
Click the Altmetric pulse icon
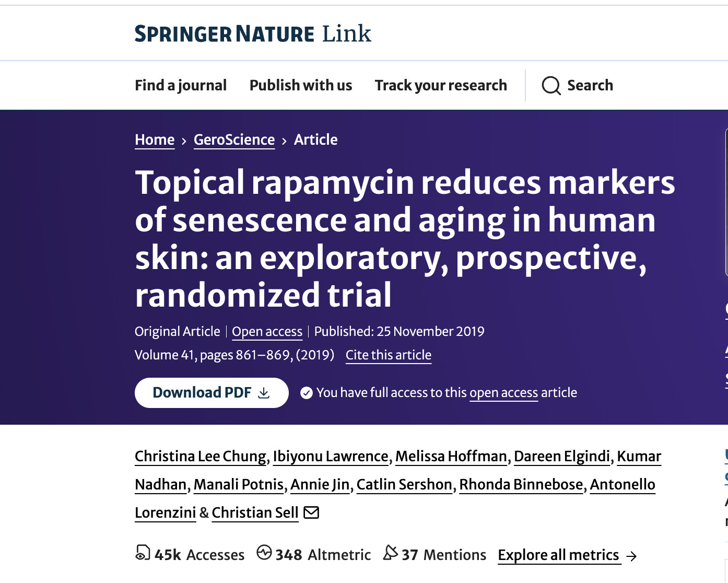264,552
